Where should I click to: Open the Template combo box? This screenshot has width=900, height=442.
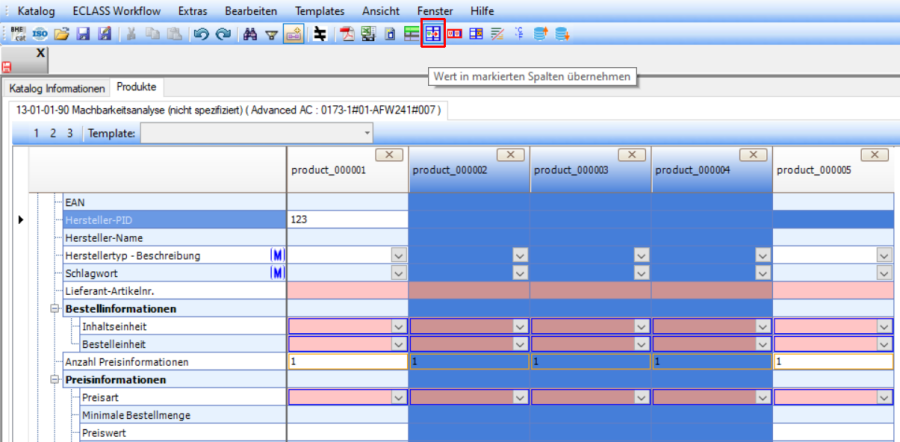257,134
